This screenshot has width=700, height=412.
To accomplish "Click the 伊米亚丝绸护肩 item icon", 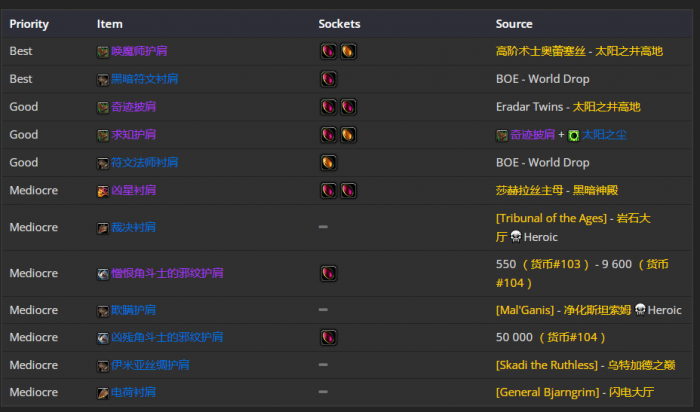I will (103, 365).
